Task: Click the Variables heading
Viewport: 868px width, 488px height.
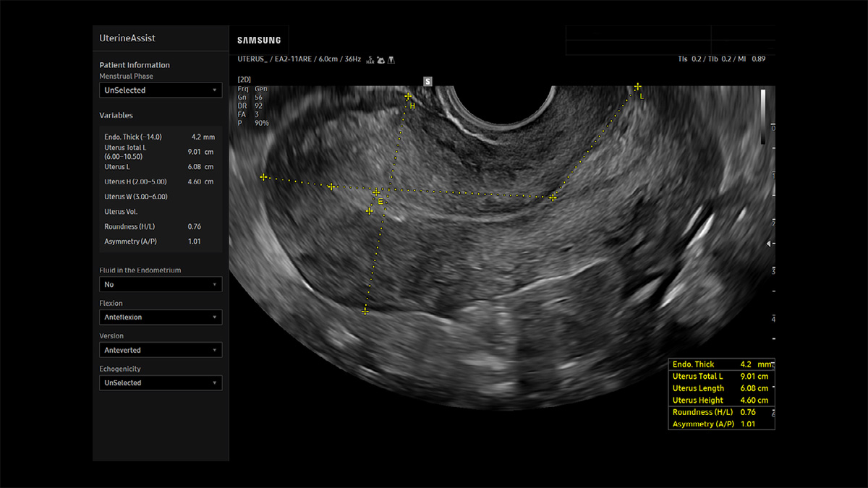Action: click(116, 116)
